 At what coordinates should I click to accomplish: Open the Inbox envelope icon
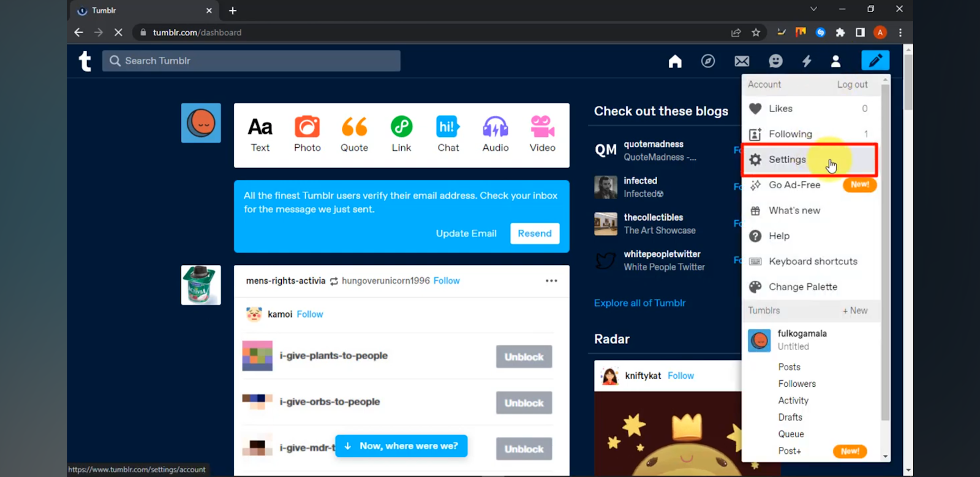[x=742, y=61]
